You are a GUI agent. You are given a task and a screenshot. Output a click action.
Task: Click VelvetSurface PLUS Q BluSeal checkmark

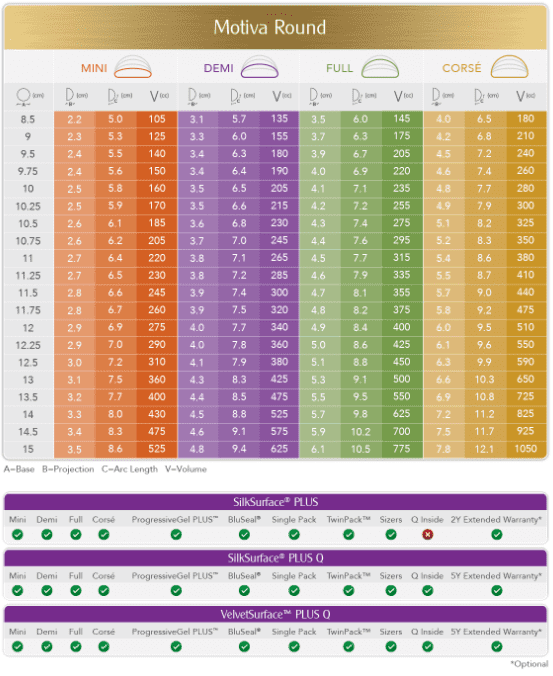244,647
